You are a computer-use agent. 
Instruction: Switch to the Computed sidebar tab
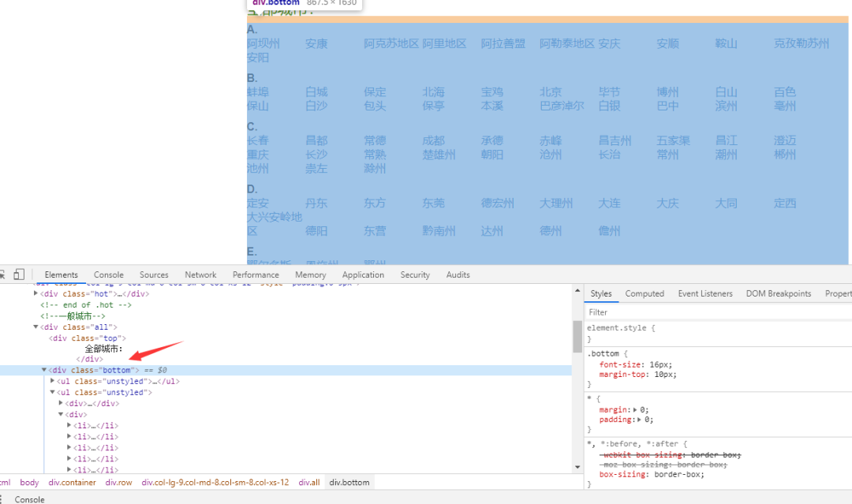(x=645, y=293)
